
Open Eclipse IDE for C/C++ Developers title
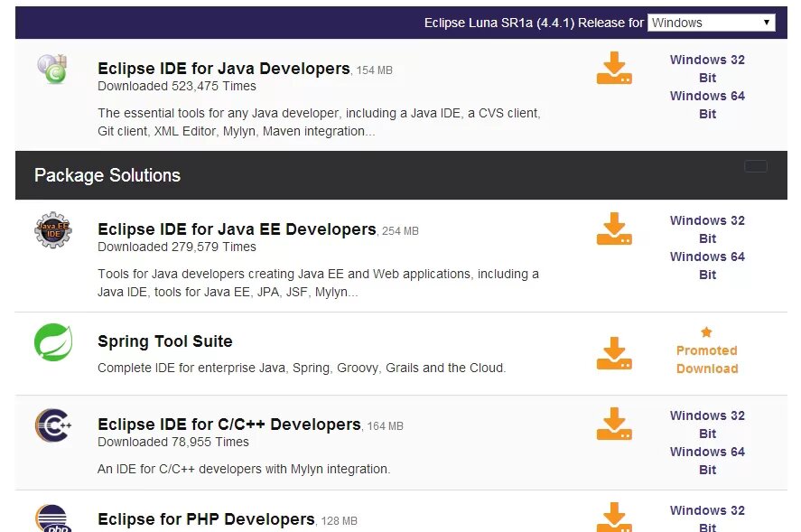coord(229,425)
